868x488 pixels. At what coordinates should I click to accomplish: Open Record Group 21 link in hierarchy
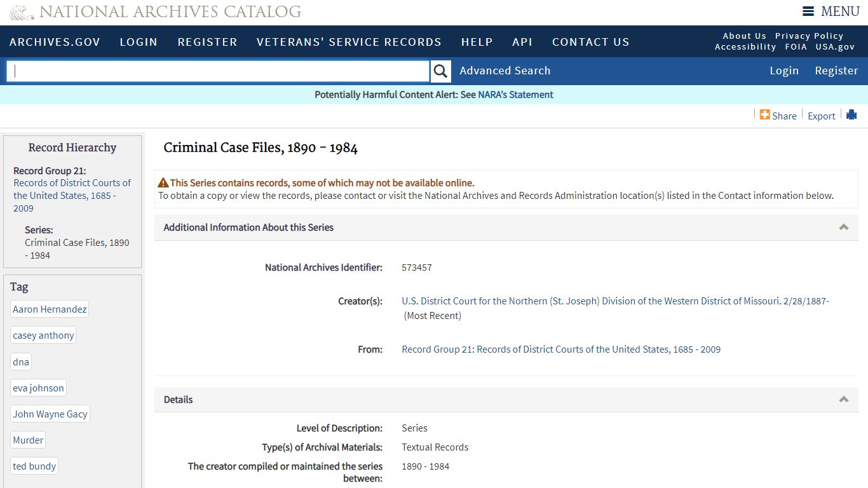(x=72, y=195)
